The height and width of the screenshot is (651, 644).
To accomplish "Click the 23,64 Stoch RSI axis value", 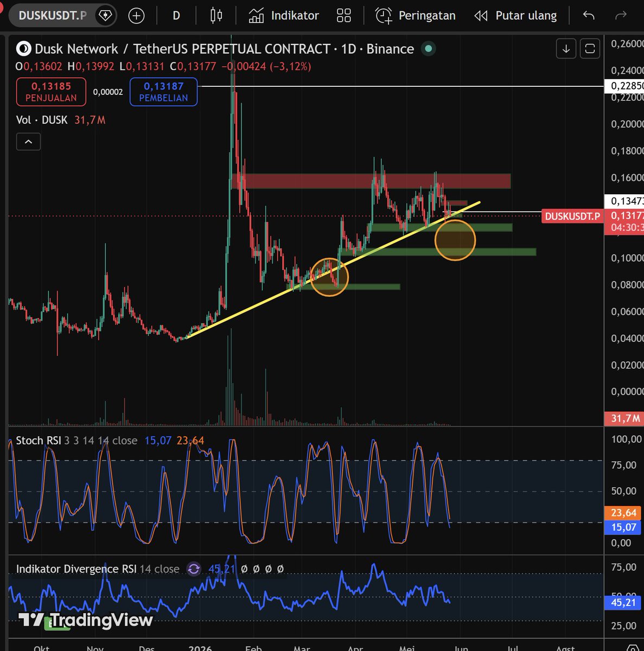I will [624, 513].
